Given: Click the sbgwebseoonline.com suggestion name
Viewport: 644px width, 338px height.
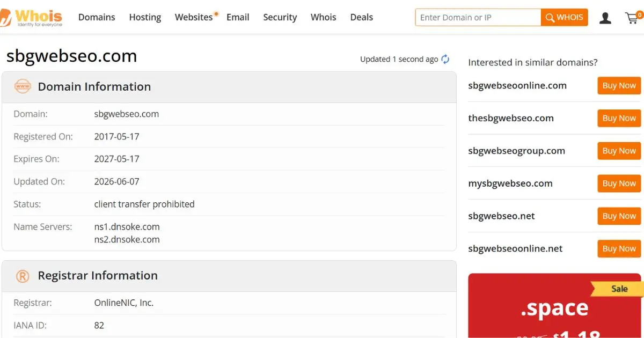Looking at the screenshot, I should [x=517, y=85].
